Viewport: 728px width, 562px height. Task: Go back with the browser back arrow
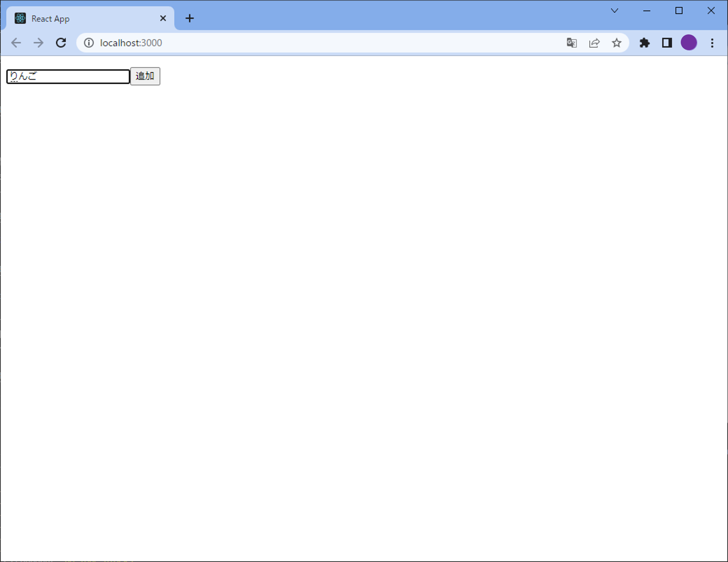click(16, 43)
